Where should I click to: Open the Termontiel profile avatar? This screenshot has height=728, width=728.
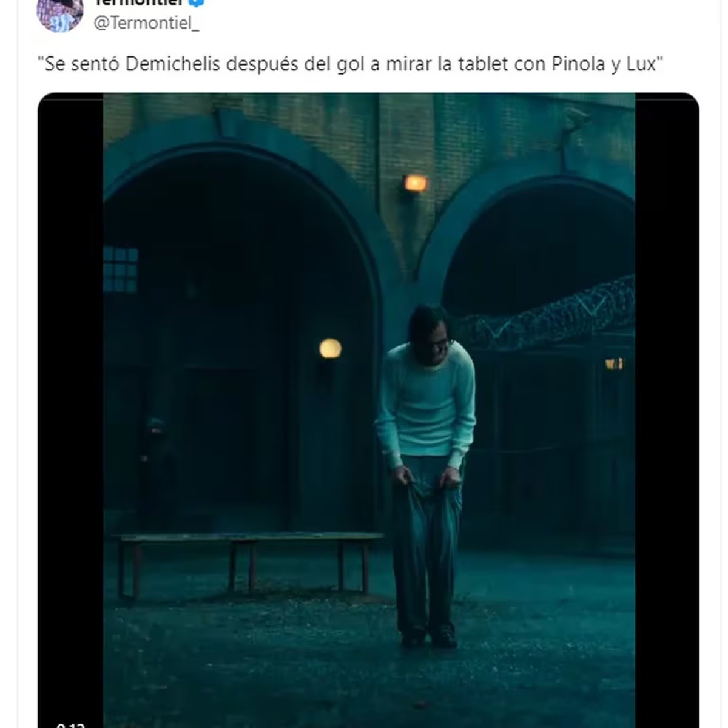coord(60,13)
